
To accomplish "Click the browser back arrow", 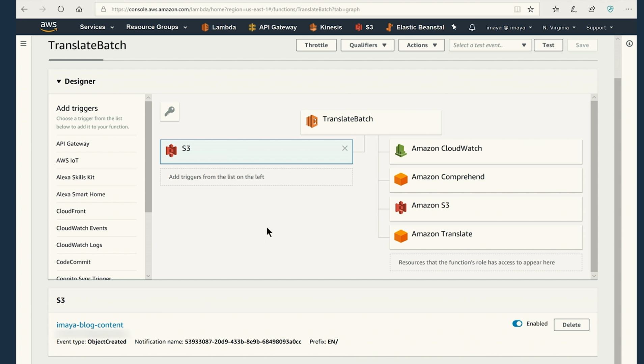I will [24, 9].
